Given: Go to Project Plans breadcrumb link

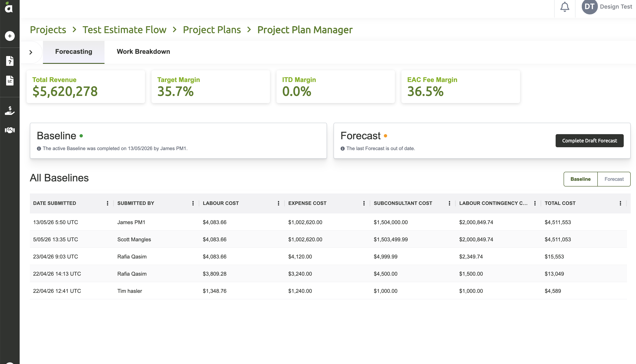Looking at the screenshot, I should click(x=212, y=30).
